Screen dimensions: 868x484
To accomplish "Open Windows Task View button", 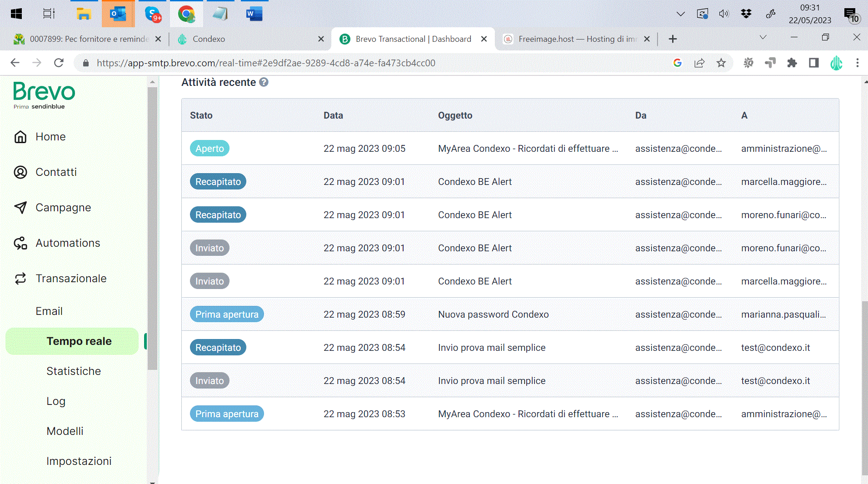I will tap(49, 14).
